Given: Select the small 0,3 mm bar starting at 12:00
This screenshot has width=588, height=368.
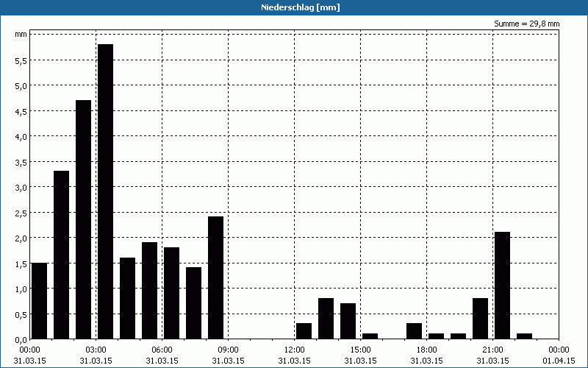Looking at the screenshot, I should [304, 331].
